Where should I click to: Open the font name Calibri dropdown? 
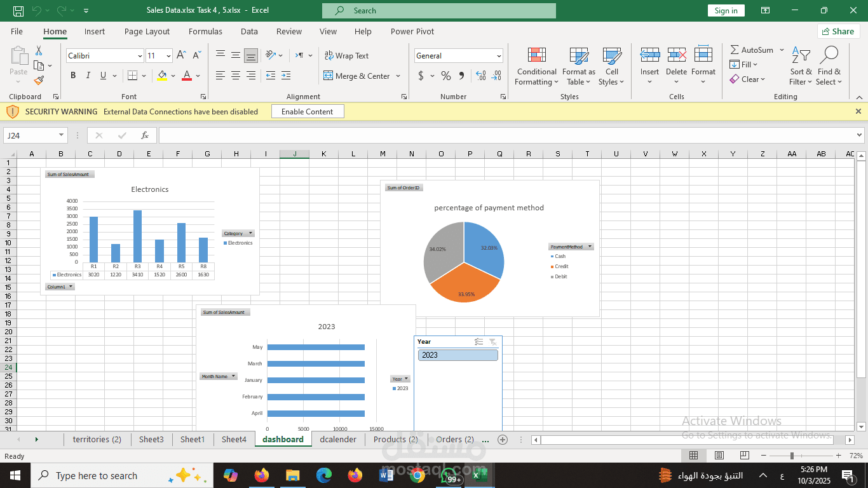pos(140,56)
